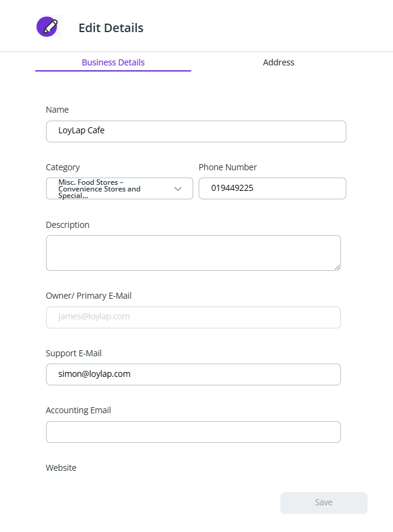393x532 pixels.
Task: Click inside the Description text area
Action: point(193,253)
